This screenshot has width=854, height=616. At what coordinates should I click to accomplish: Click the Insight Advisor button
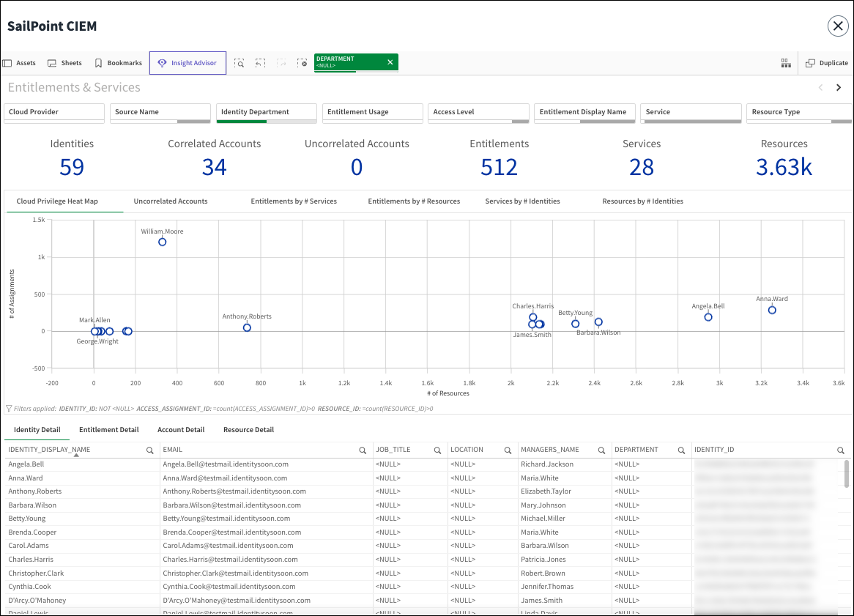(188, 63)
